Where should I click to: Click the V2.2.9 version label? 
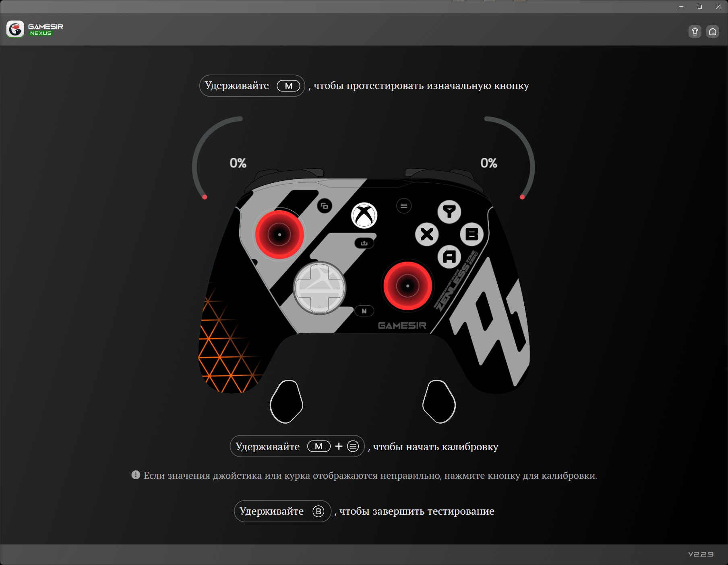click(701, 554)
